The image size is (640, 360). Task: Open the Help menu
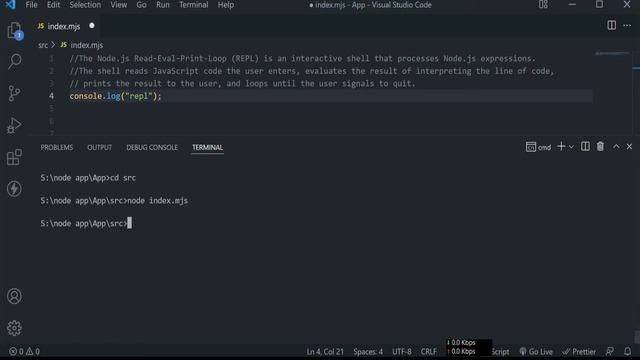coord(226,5)
